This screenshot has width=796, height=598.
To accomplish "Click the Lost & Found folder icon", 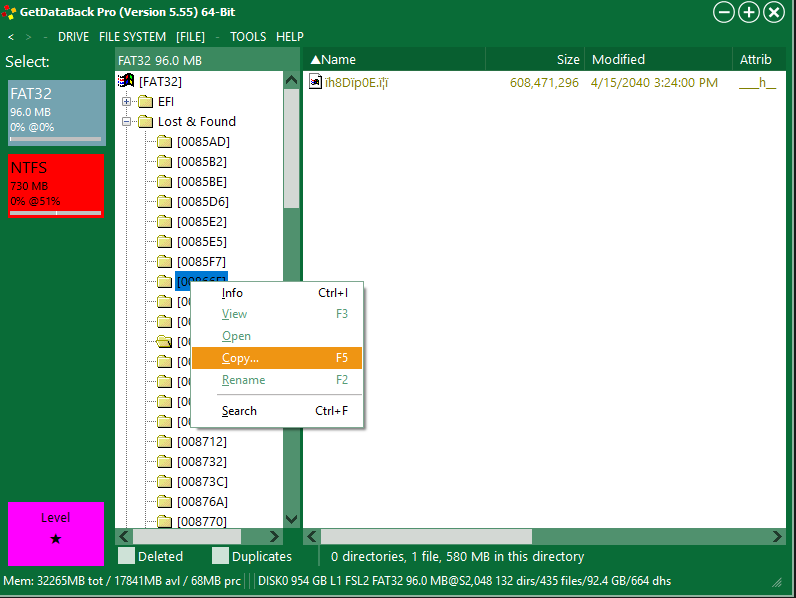I will click(145, 122).
